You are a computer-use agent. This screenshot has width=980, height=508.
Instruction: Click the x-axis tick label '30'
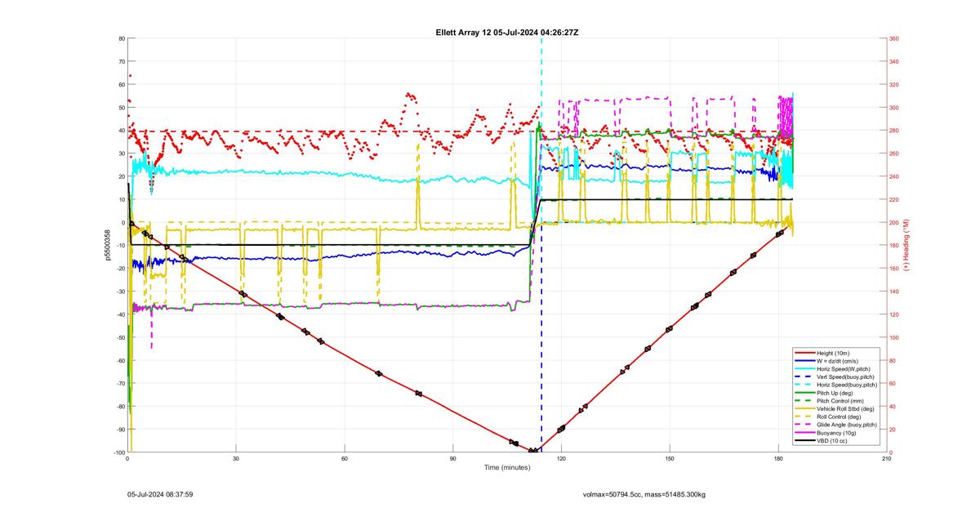236,459
